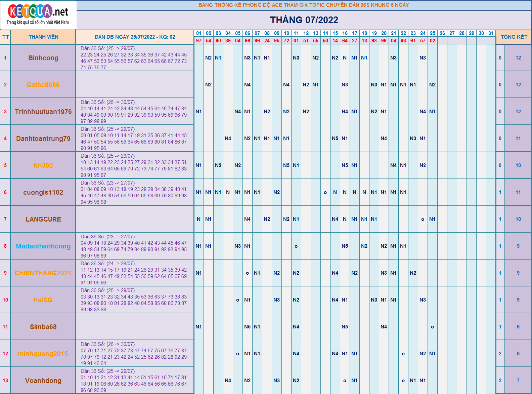Click cuongls1102's o mark on day 14
This screenshot has width=532, height=394.
point(325,192)
